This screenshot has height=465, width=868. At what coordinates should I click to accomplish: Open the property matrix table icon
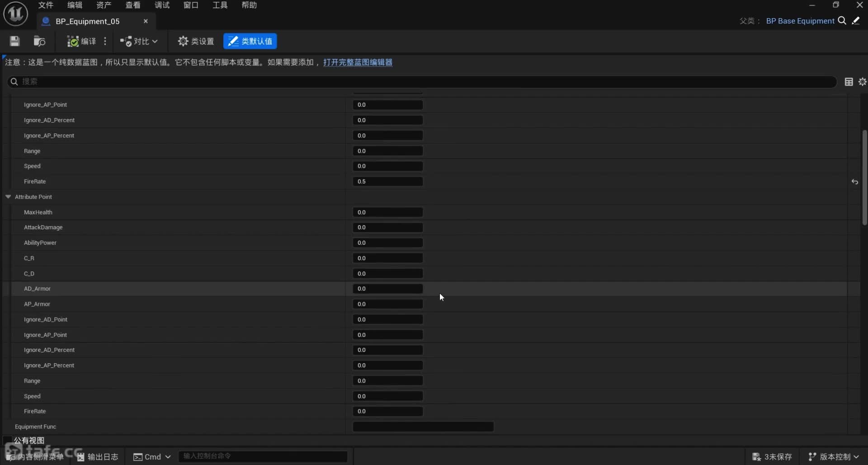pos(849,81)
